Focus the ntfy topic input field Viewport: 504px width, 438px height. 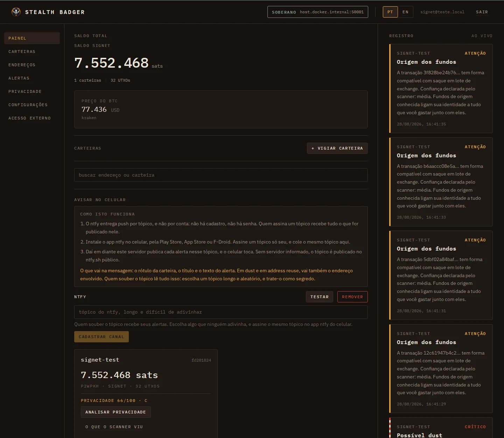click(221, 312)
